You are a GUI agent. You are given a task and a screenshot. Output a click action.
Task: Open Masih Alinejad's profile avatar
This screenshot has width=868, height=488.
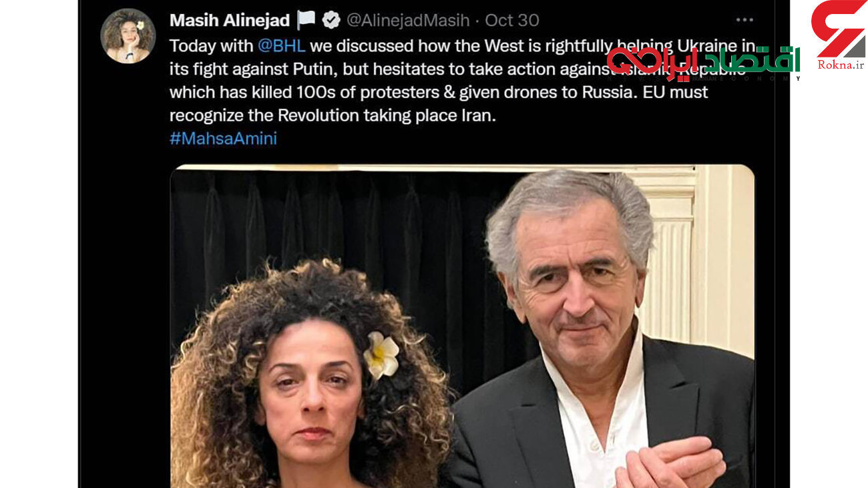coord(128,36)
